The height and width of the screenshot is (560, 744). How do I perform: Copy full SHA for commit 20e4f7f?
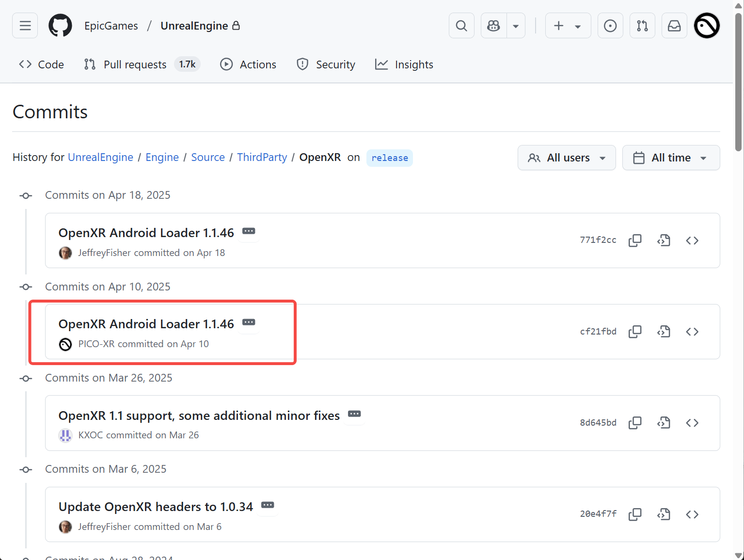[635, 514]
